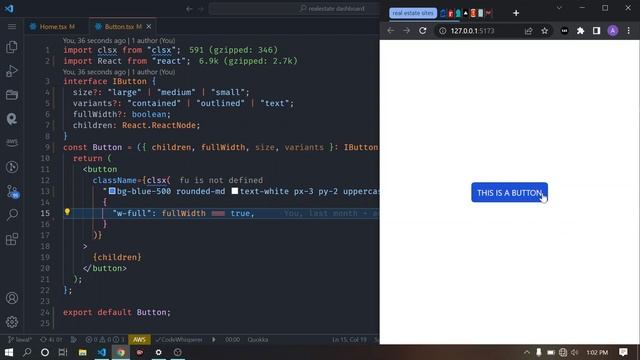Click the CodeWhisperer status bar item

point(179,340)
